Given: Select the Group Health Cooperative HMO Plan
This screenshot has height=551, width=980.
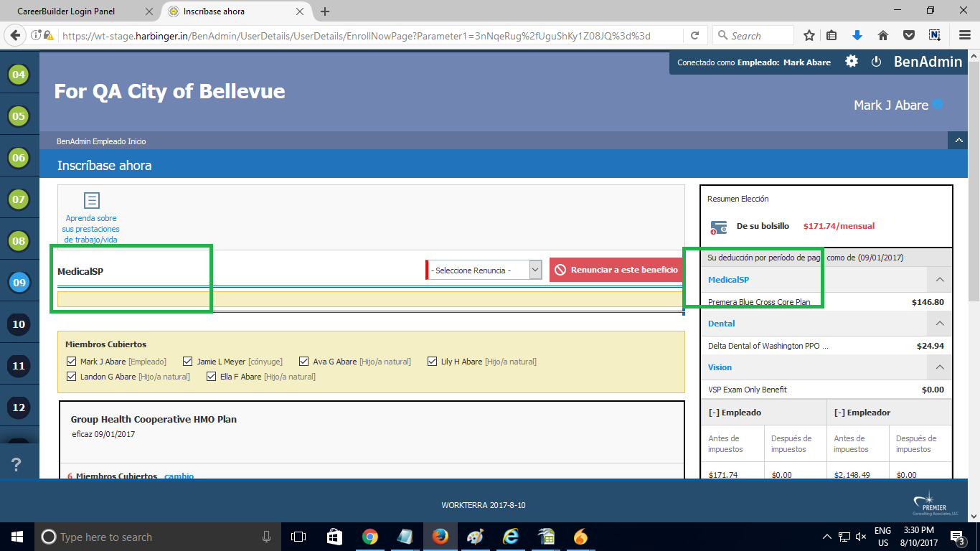Looking at the screenshot, I should tap(154, 419).
